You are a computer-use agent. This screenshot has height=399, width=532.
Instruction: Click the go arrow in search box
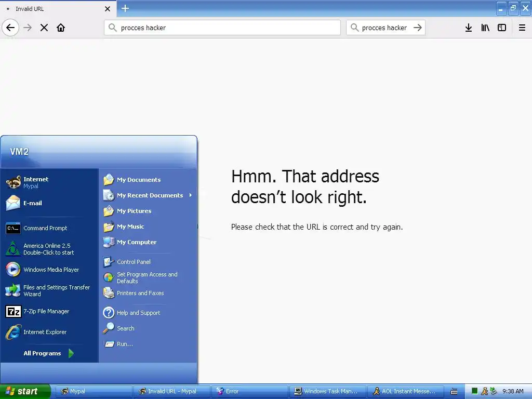point(418,28)
